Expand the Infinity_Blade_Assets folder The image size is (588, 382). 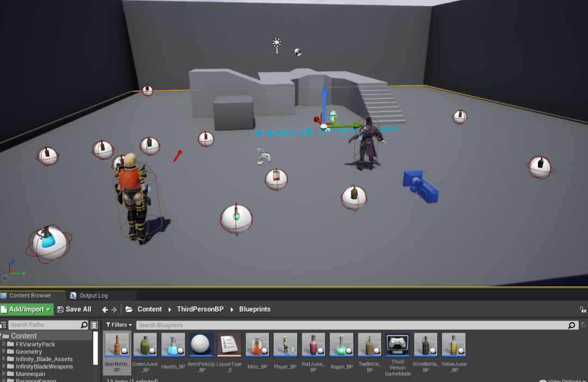click(x=4, y=359)
